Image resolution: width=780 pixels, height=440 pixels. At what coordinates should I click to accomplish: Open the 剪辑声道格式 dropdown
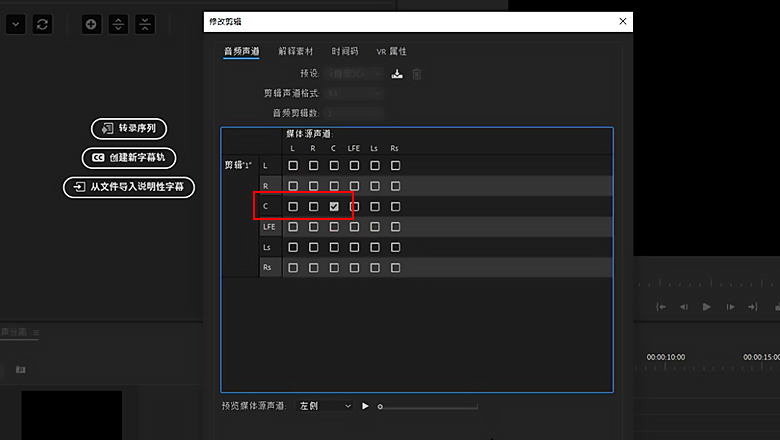[x=354, y=93]
